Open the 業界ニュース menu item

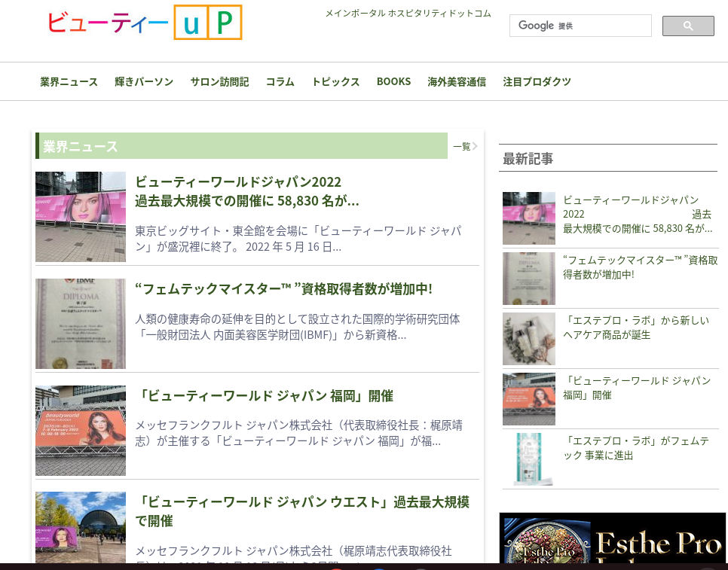click(x=69, y=81)
